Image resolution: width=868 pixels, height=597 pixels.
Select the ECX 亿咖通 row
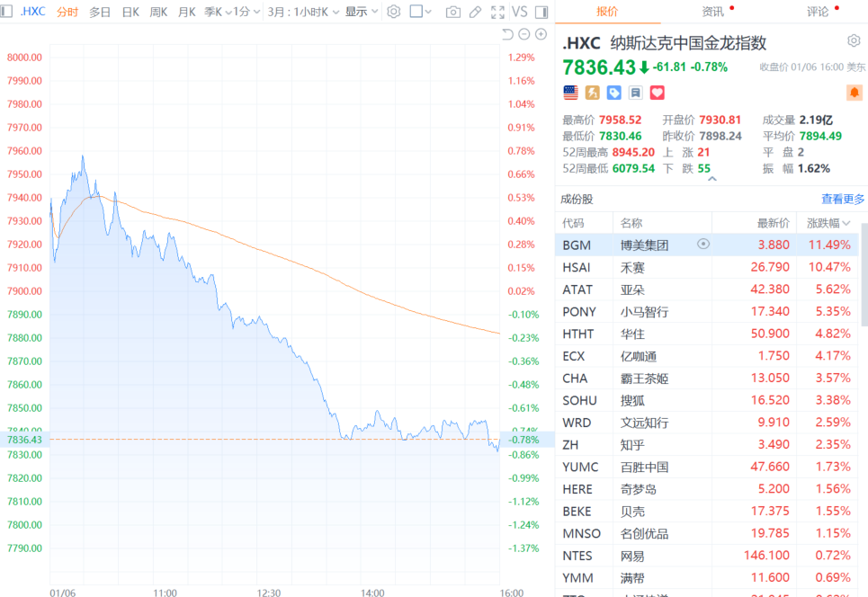(707, 356)
